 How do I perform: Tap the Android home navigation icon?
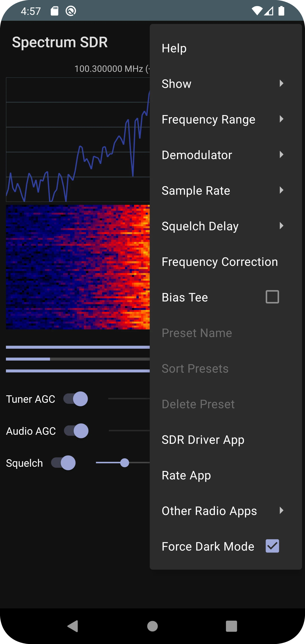(152, 626)
